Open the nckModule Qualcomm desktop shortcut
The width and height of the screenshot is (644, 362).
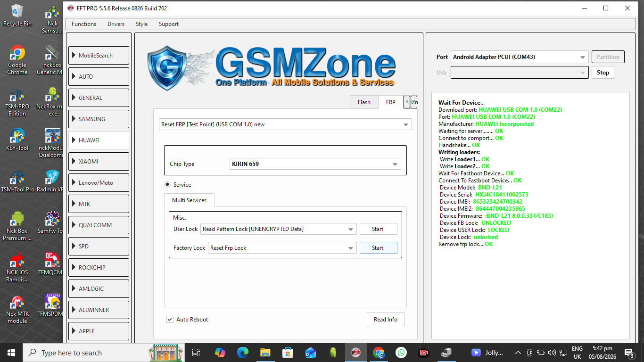[x=50, y=143]
